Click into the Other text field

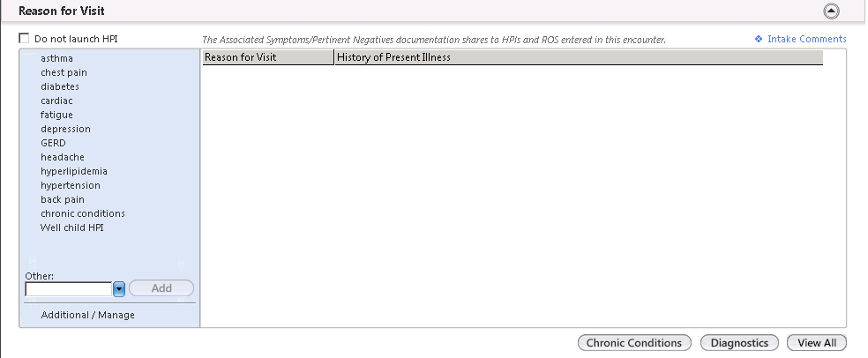tap(69, 289)
